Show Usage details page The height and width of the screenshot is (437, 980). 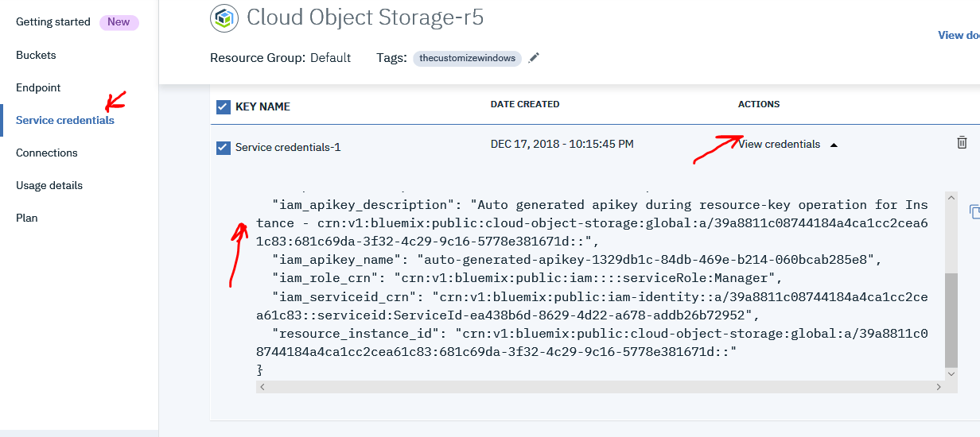pyautogui.click(x=49, y=185)
